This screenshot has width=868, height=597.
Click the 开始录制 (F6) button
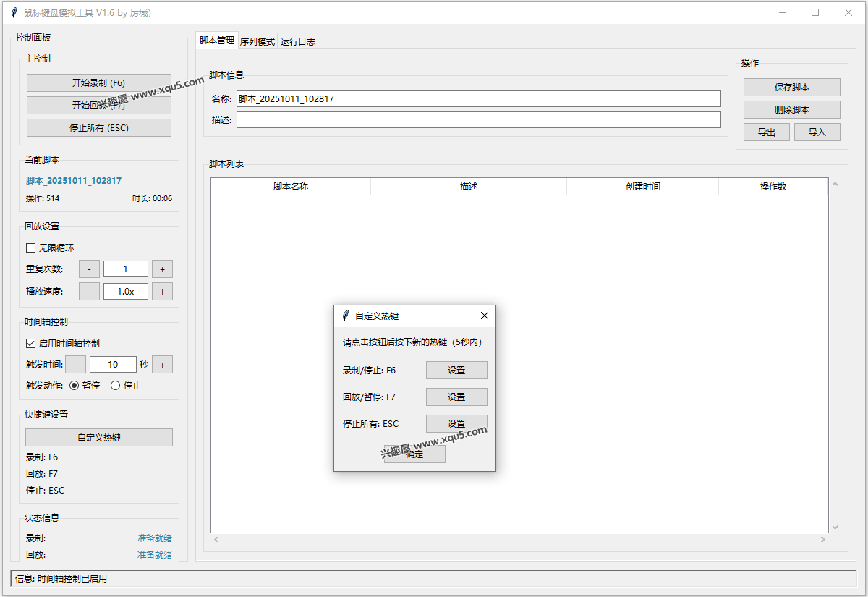click(x=99, y=82)
